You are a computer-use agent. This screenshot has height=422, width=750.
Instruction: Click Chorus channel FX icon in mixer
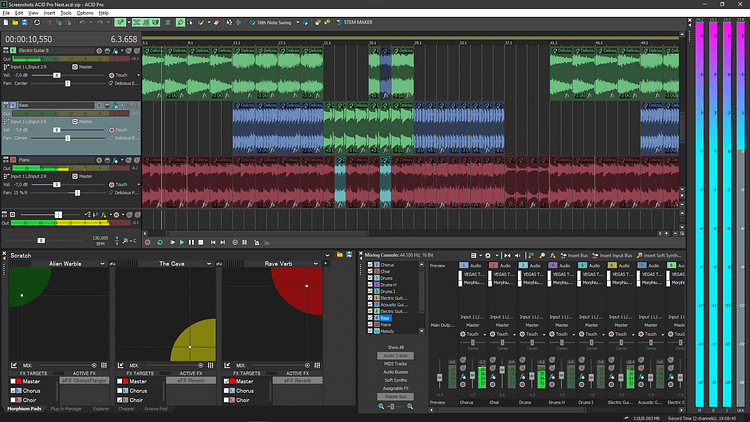pyautogui.click(x=463, y=377)
